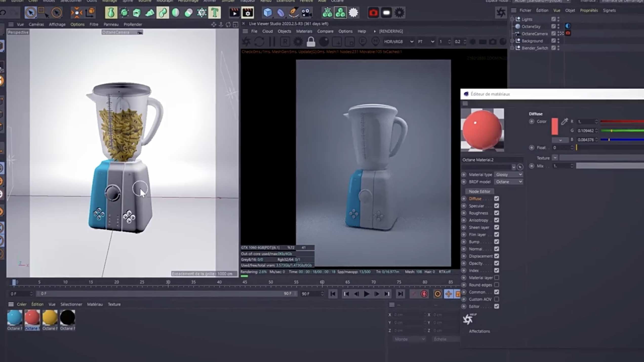
Task: Uncheck the Displacement channel
Action: pyautogui.click(x=496, y=256)
